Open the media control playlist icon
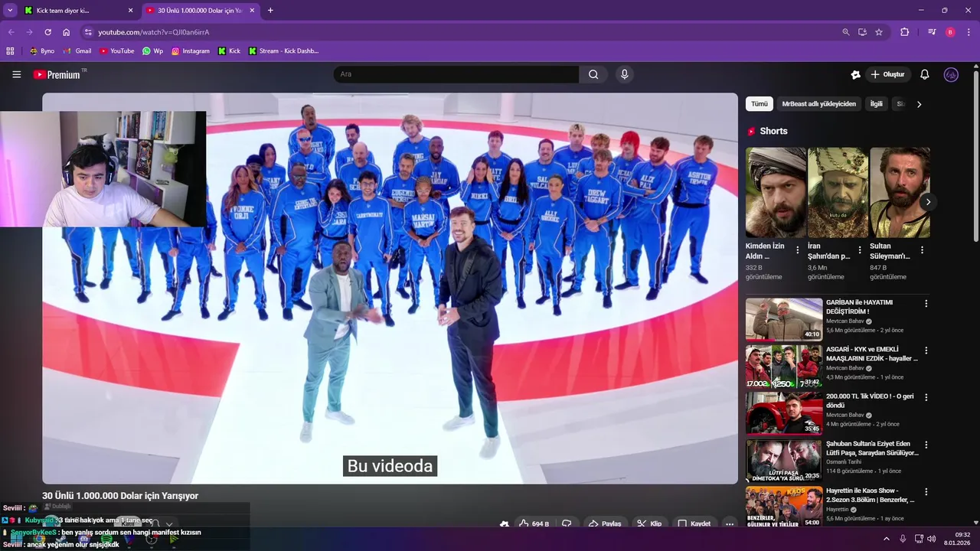 click(932, 32)
